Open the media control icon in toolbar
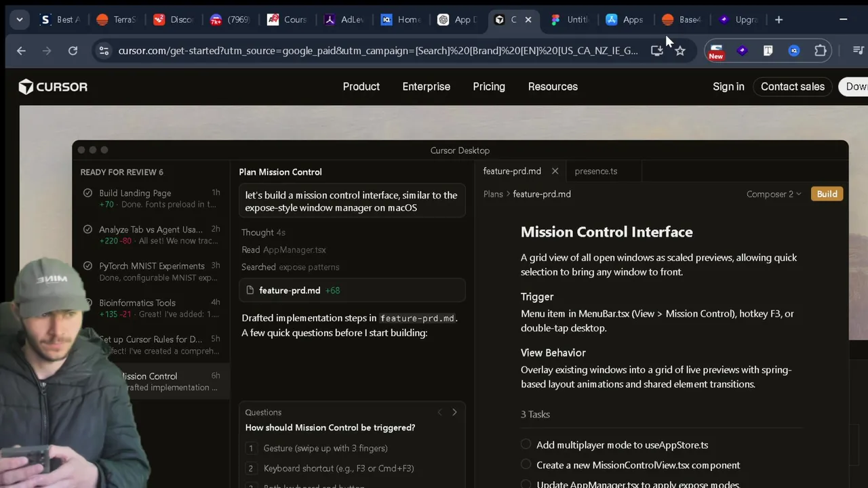The height and width of the screenshot is (488, 868). pyautogui.click(x=858, y=51)
